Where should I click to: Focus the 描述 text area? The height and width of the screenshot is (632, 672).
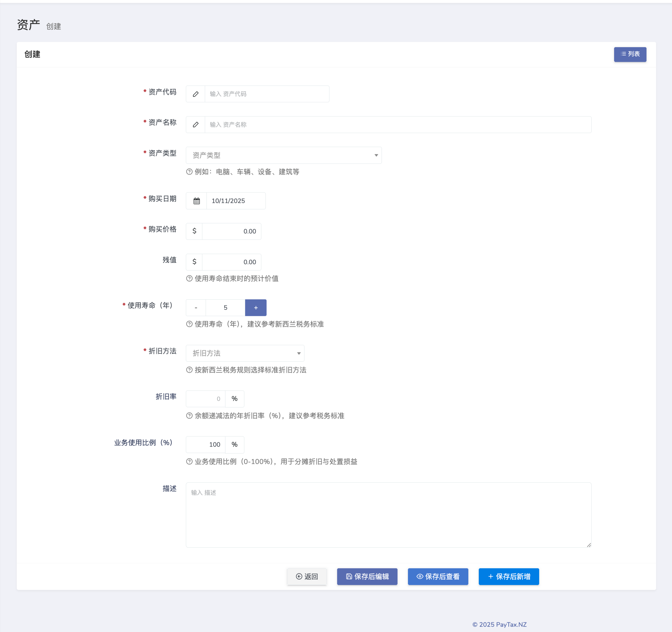click(x=388, y=515)
